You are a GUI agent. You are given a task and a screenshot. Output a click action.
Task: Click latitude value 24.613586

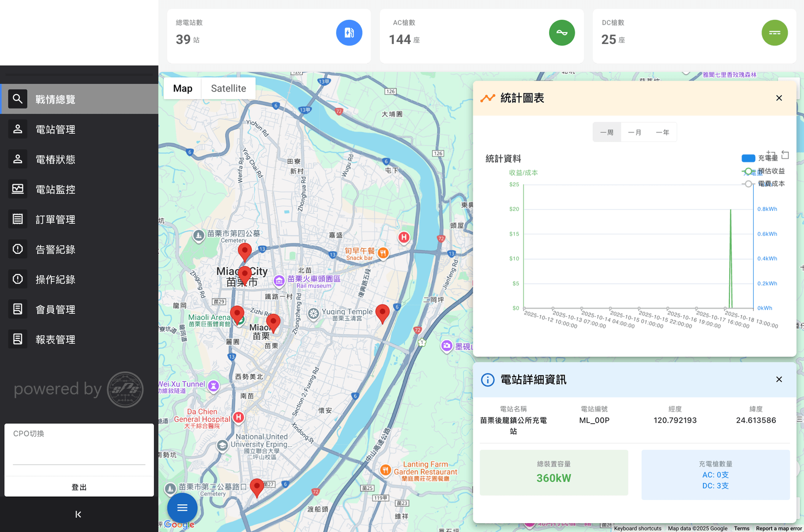(756, 420)
